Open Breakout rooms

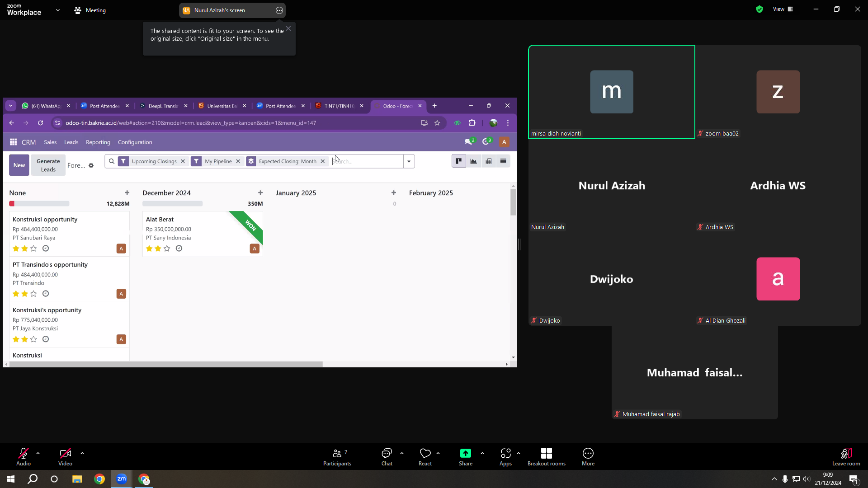pos(547,456)
